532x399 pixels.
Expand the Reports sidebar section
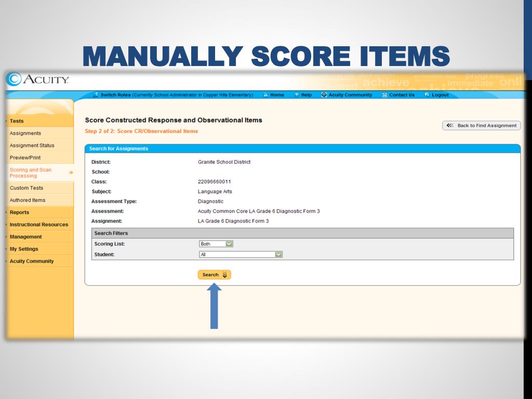pyautogui.click(x=39, y=212)
